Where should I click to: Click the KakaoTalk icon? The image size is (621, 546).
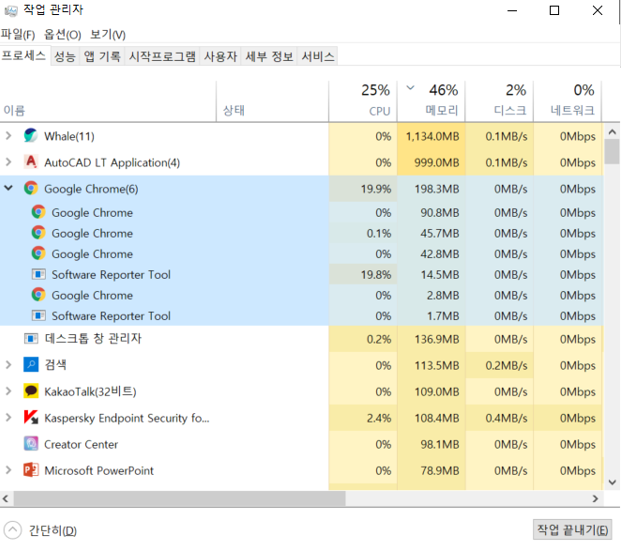pyautogui.click(x=31, y=391)
